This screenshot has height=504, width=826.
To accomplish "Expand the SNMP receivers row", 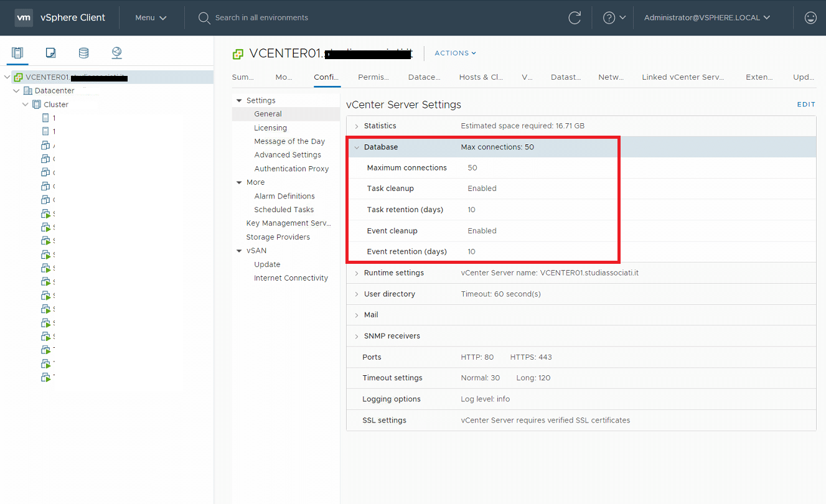I will (x=357, y=336).
